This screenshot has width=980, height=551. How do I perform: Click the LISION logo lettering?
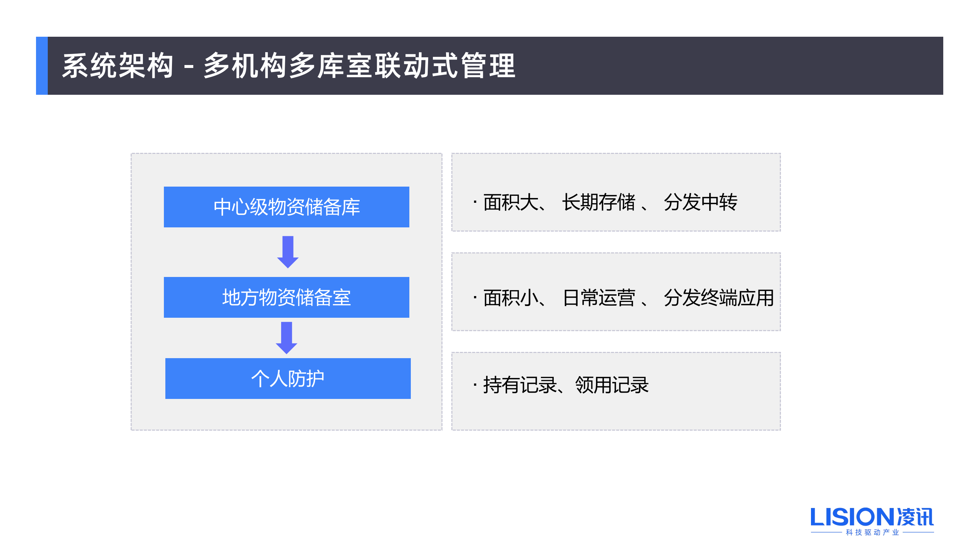pos(852,517)
